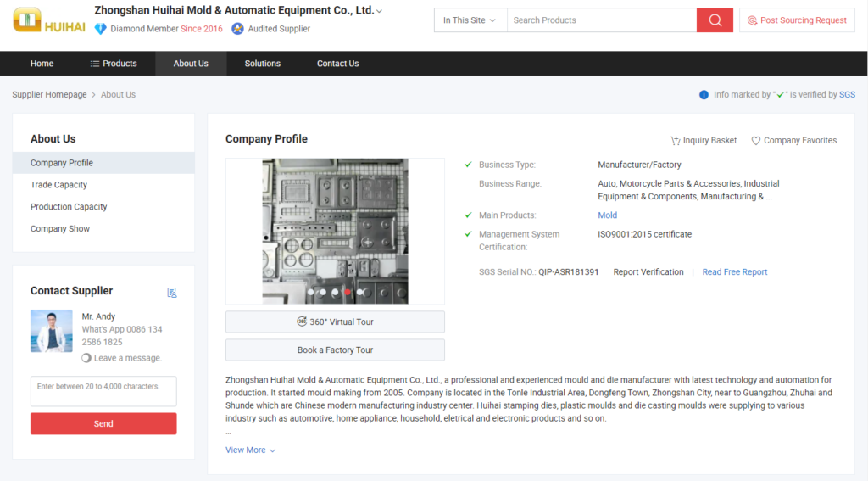Select Company Profile in sidebar
868x481 pixels.
(x=103, y=163)
